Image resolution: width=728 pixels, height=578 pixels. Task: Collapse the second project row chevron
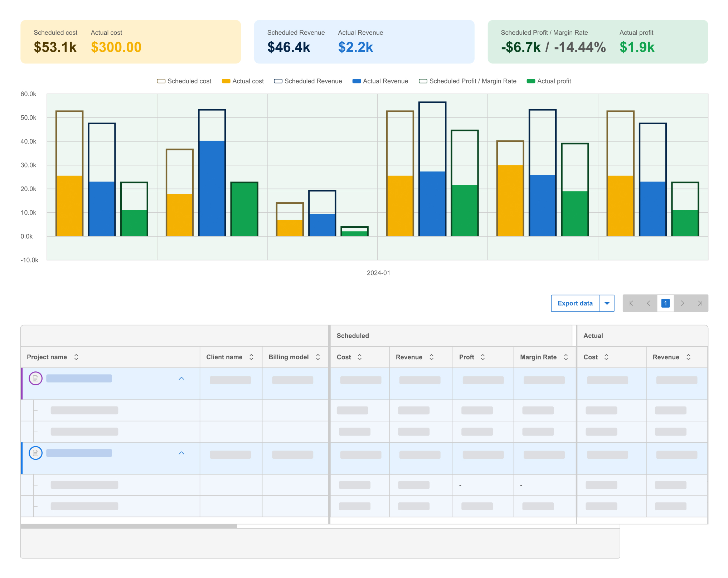(181, 453)
